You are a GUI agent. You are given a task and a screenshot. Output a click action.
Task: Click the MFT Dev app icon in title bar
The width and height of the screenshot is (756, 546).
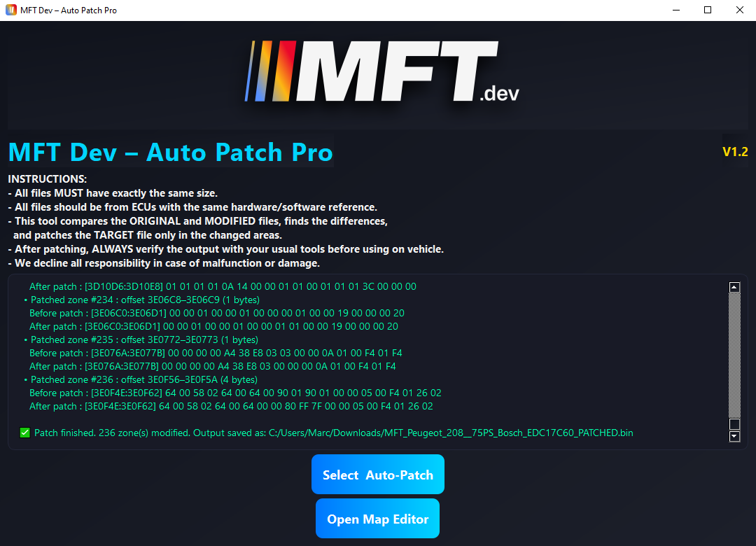pos(10,10)
